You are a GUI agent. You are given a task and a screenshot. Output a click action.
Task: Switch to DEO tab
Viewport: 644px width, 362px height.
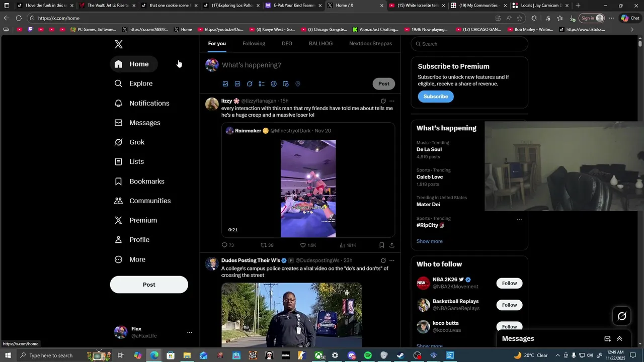287,44
